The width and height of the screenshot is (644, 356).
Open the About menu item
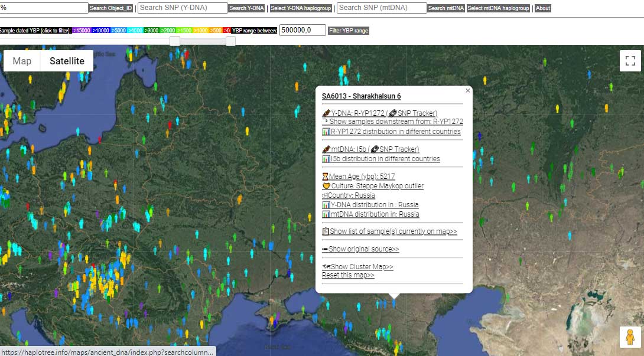point(542,8)
